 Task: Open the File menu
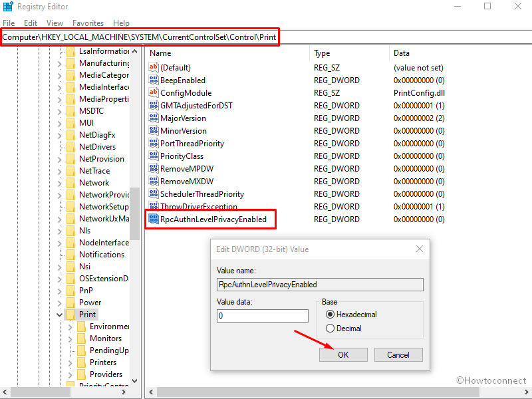tap(9, 23)
